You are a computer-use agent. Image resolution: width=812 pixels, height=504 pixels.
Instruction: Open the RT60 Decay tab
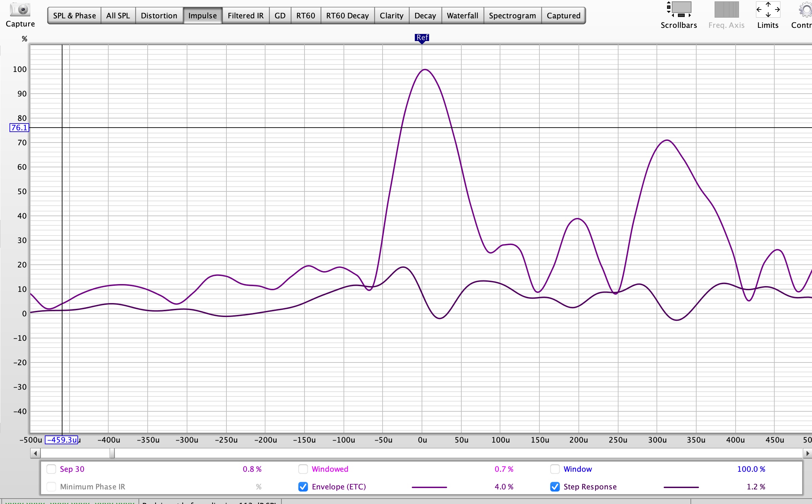point(348,16)
